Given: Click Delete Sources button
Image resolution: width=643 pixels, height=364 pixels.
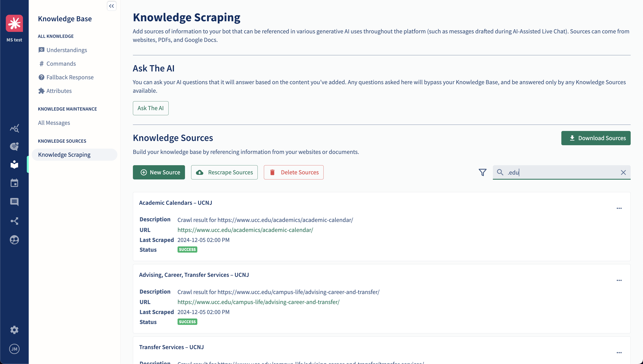Looking at the screenshot, I should [x=293, y=172].
